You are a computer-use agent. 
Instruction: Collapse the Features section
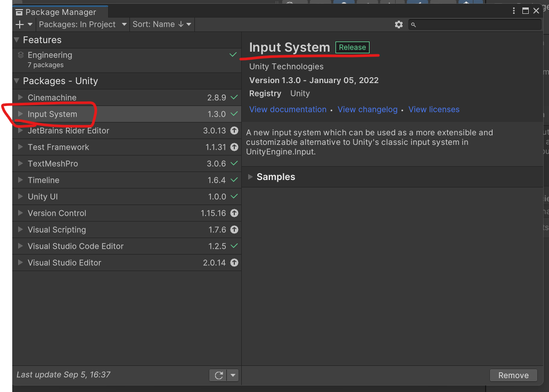pyautogui.click(x=17, y=40)
